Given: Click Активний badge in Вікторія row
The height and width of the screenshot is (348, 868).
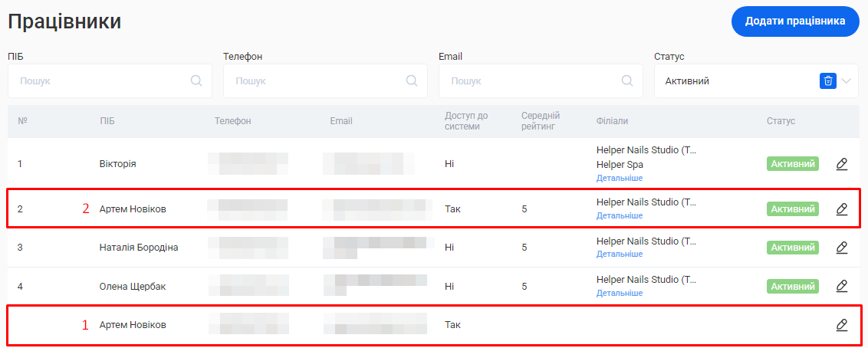Looking at the screenshot, I should [x=792, y=163].
